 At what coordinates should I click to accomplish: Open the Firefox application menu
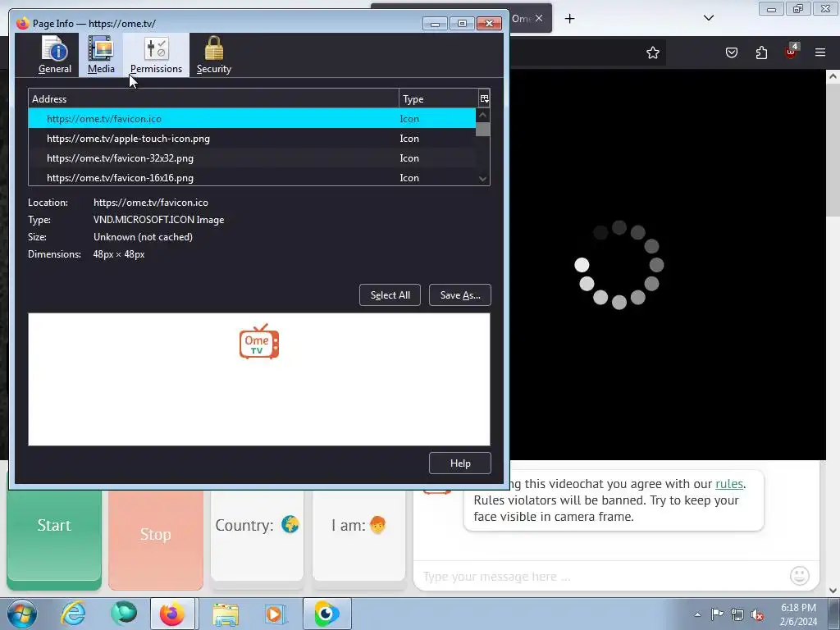[x=820, y=52]
